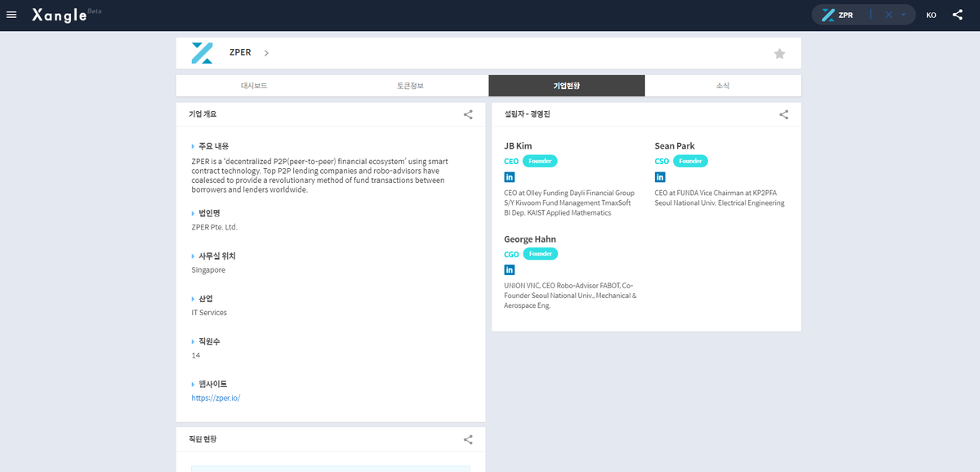Click the 기업 개요 panel title
The height and width of the screenshot is (472, 980).
point(203,114)
